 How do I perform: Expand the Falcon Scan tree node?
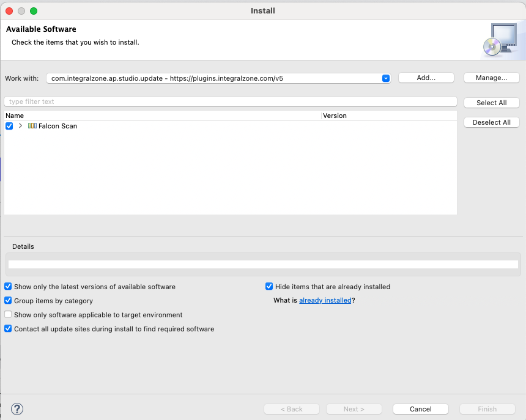pyautogui.click(x=20, y=126)
